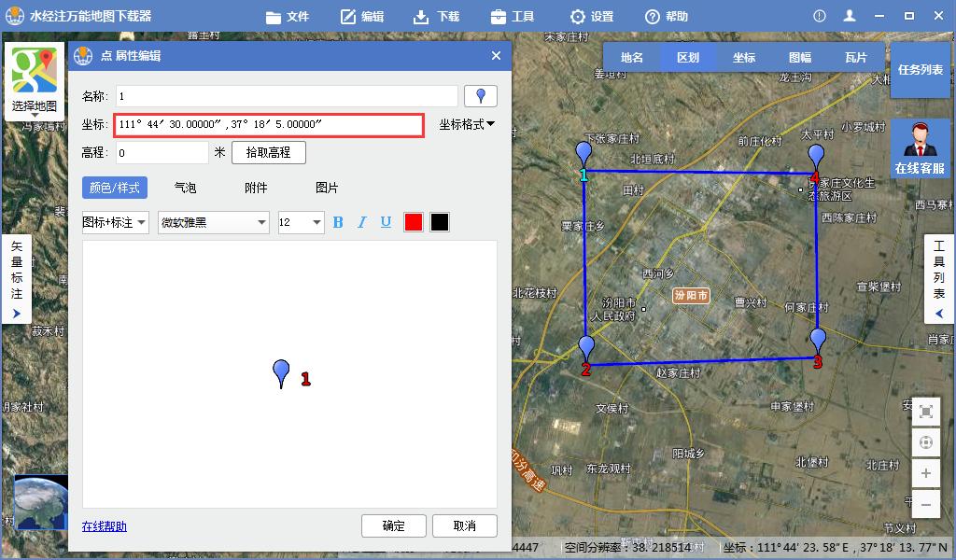Viewport: 956px width, 560px height.
Task: Click the user account icon in title bar
Action: tap(851, 15)
